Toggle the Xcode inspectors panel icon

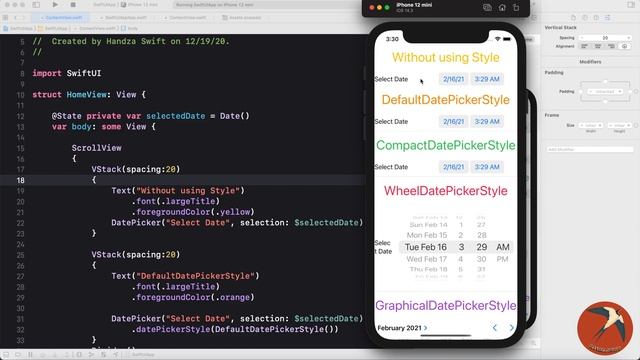pyautogui.click(x=631, y=5)
